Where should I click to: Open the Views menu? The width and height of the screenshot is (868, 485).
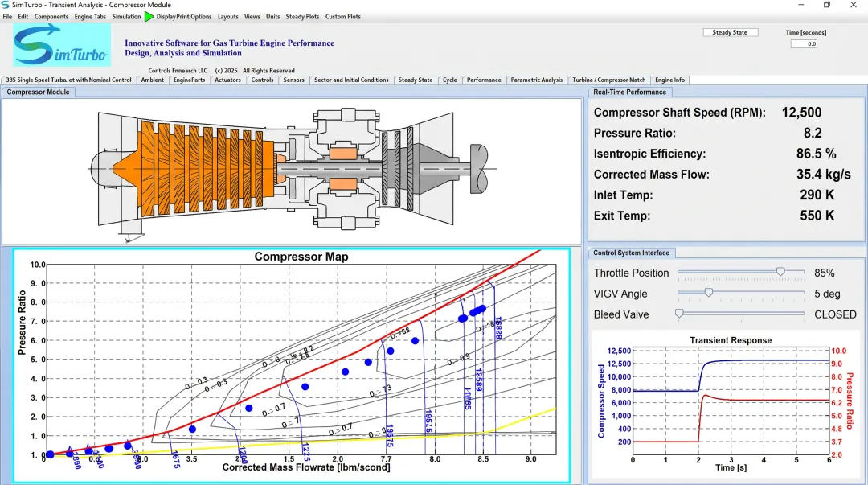[x=252, y=17]
